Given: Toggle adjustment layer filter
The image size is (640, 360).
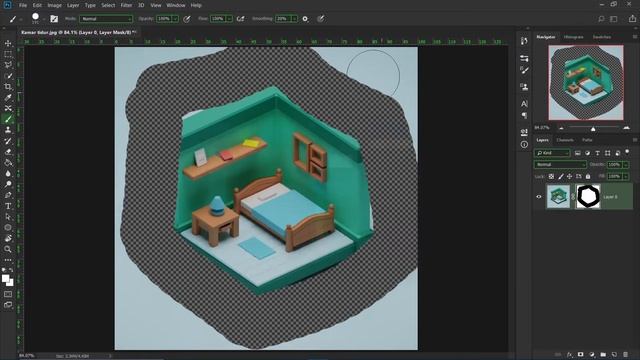Looking at the screenshot, I should (587, 153).
